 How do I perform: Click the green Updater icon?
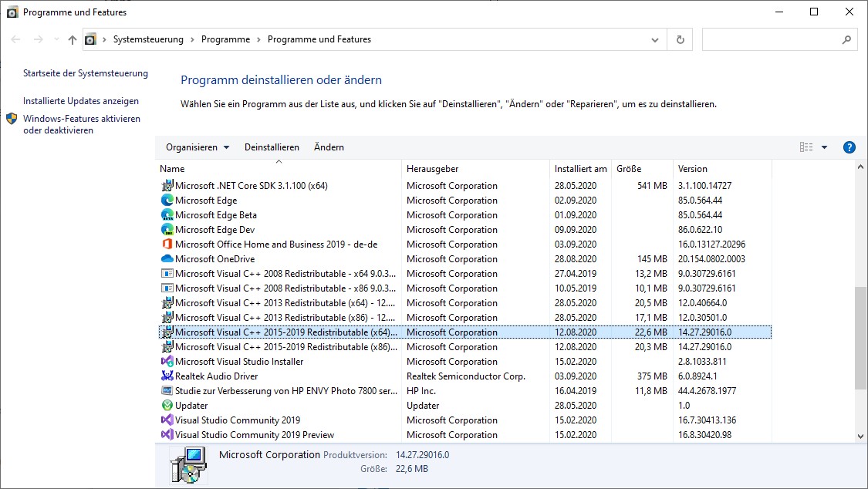pos(167,406)
